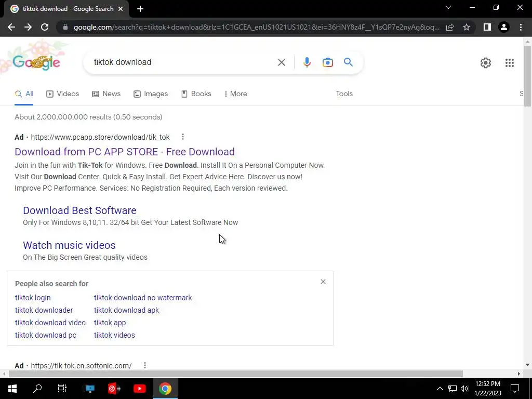The image size is (532, 399).
Task: Search by image with the camera icon
Action: click(x=328, y=62)
